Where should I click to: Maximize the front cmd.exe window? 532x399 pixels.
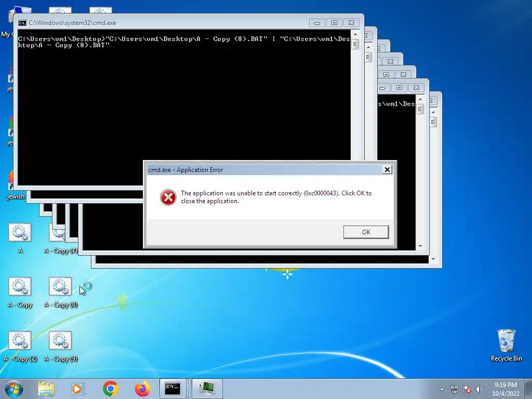(334, 23)
